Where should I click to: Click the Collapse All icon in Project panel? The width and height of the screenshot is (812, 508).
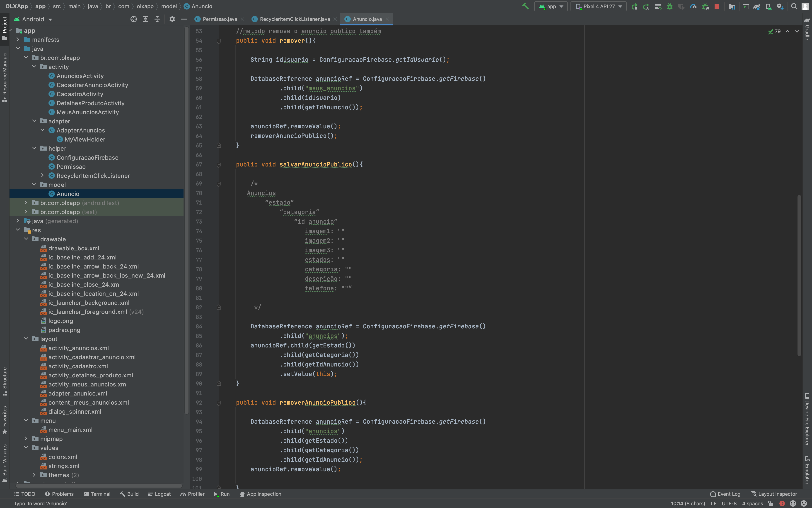point(157,19)
